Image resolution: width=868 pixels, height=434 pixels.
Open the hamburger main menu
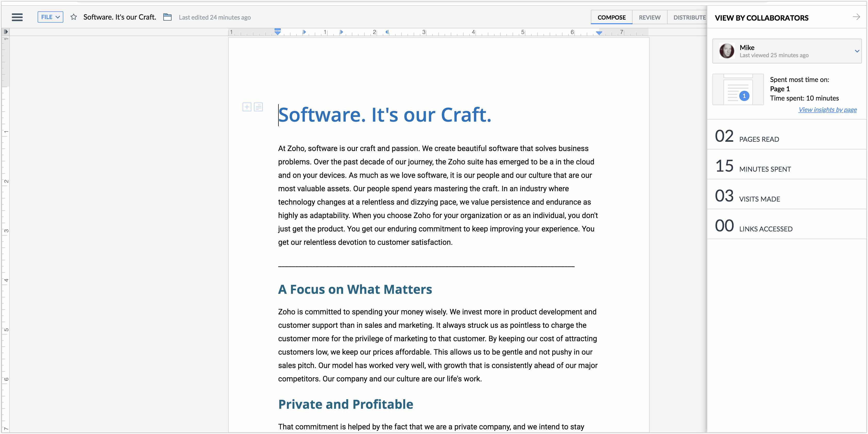pos(17,17)
